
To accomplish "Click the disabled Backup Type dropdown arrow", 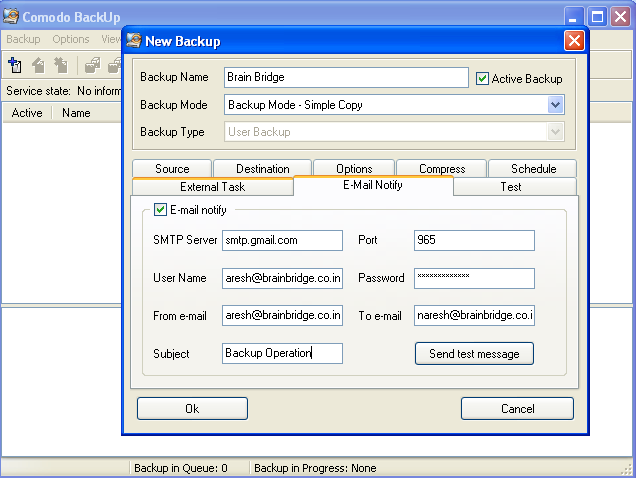I will (555, 132).
